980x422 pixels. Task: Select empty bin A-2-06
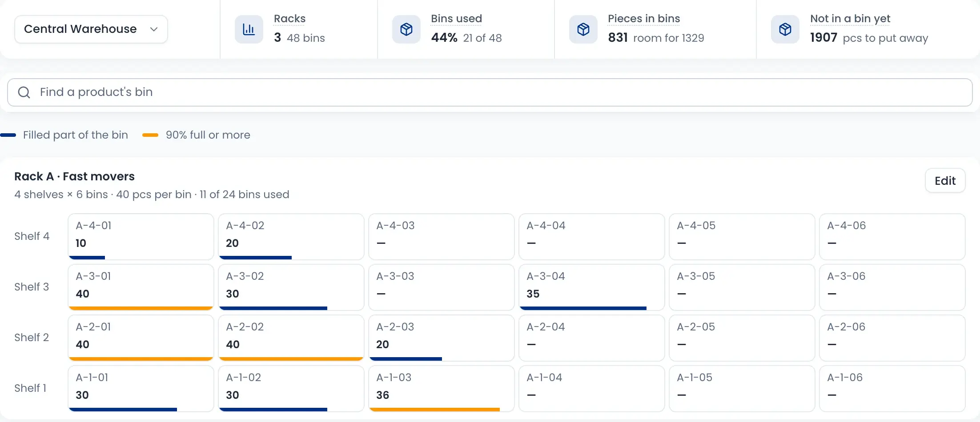(x=892, y=338)
